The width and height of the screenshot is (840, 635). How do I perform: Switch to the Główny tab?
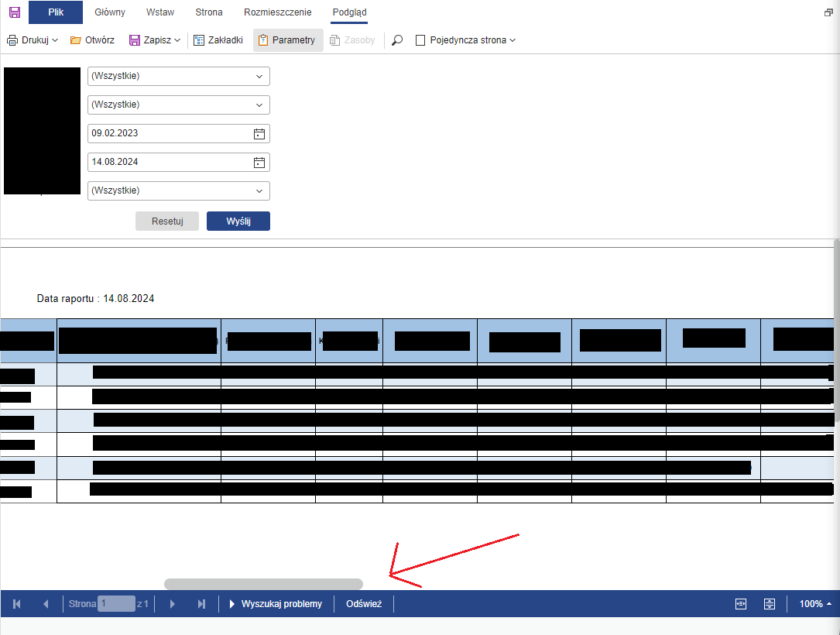[x=110, y=12]
